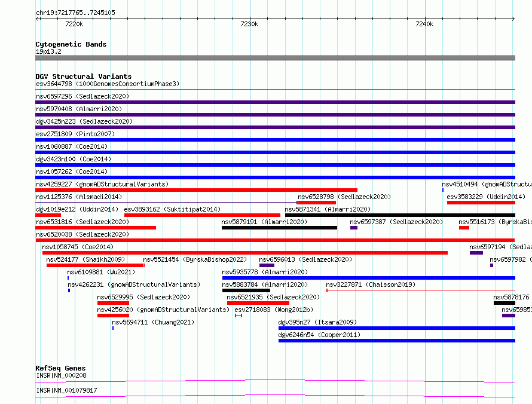Click the RefSeq Genes track title
This screenshot has height=404, width=532.
pos(60,368)
